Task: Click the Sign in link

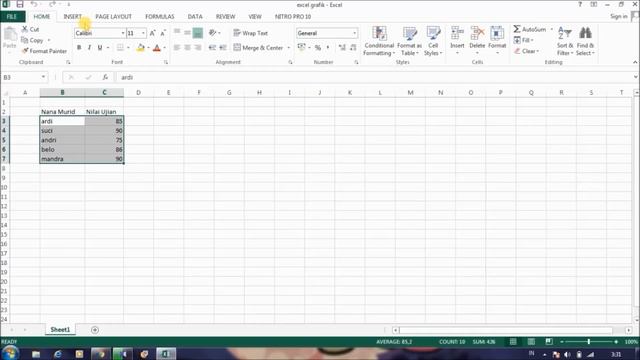Action: click(619, 16)
